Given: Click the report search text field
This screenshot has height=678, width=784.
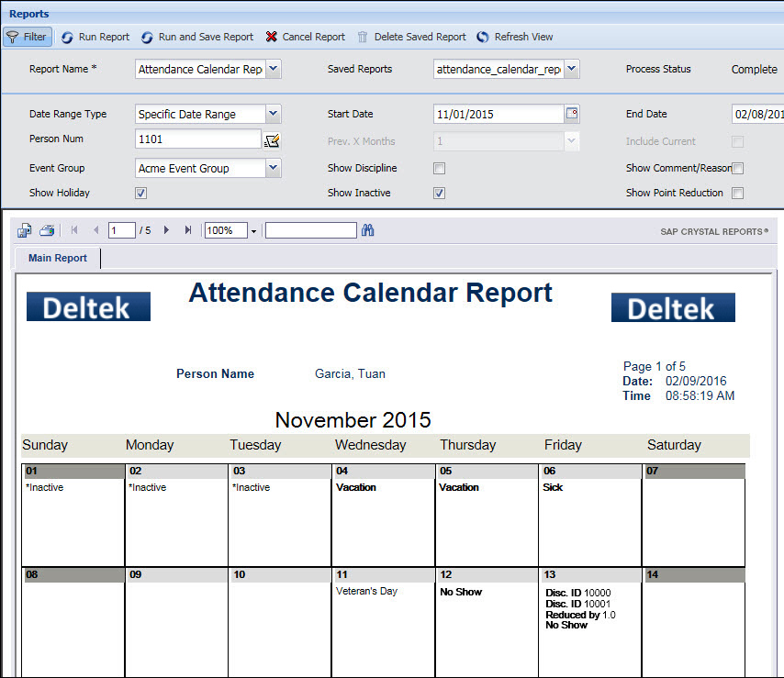Looking at the screenshot, I should [x=310, y=230].
